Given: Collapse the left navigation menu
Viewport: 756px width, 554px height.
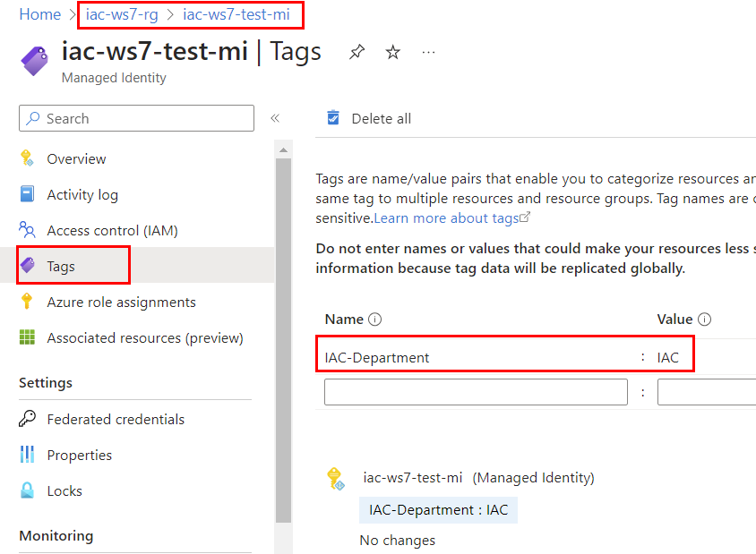Looking at the screenshot, I should point(275,118).
